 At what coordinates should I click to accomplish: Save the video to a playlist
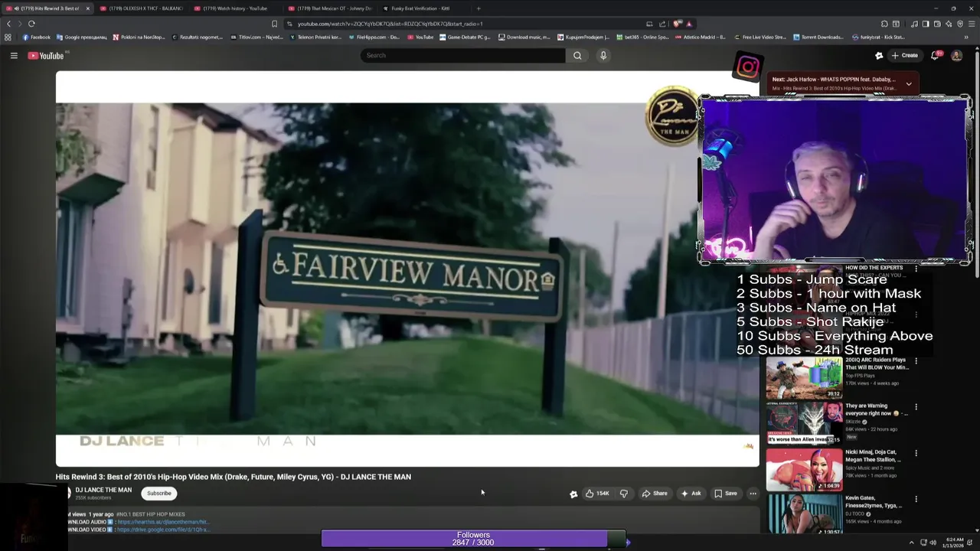726,494
